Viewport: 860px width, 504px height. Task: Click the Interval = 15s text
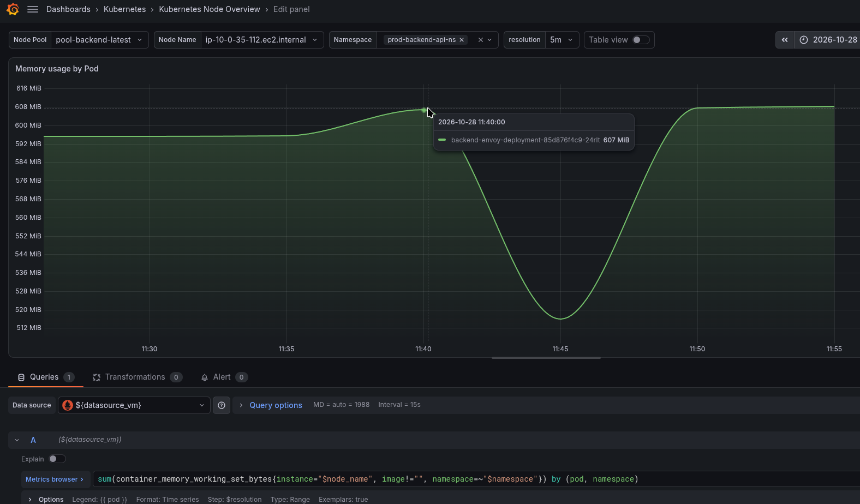click(x=399, y=405)
